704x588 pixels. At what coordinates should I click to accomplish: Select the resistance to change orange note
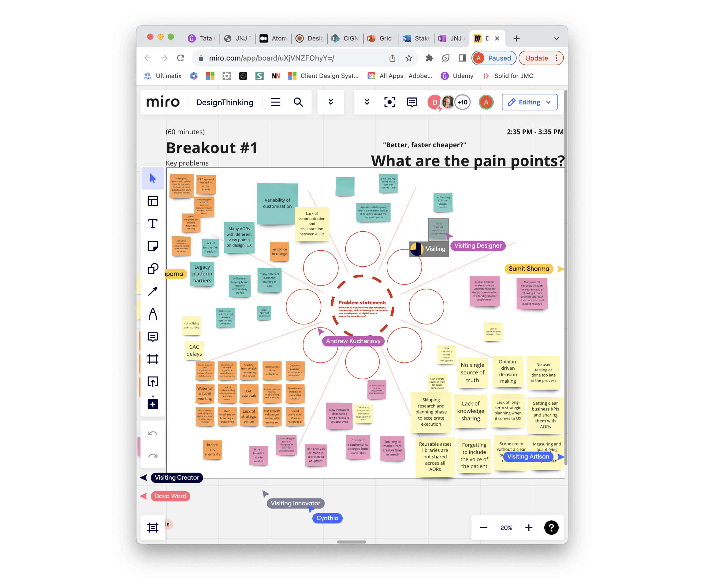coord(279,252)
